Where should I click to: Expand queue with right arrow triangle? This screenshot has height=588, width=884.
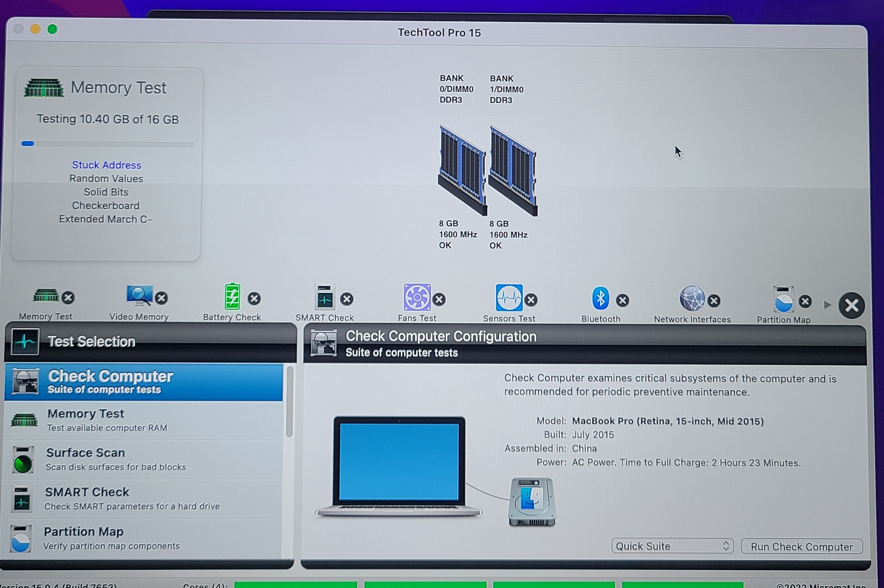[827, 305]
